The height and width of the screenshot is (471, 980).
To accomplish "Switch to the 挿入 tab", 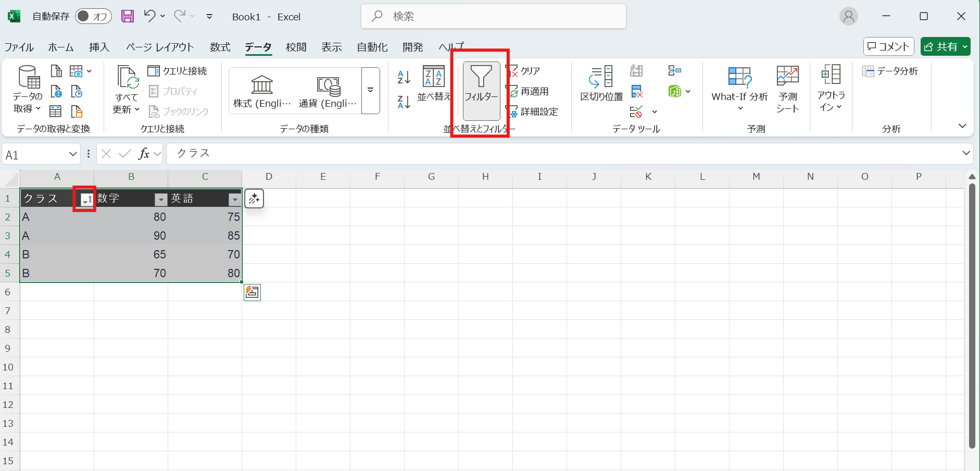I will (x=99, y=47).
